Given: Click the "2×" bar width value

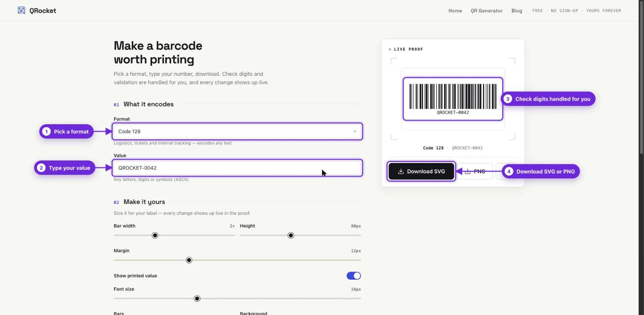Looking at the screenshot, I should click(x=232, y=226).
